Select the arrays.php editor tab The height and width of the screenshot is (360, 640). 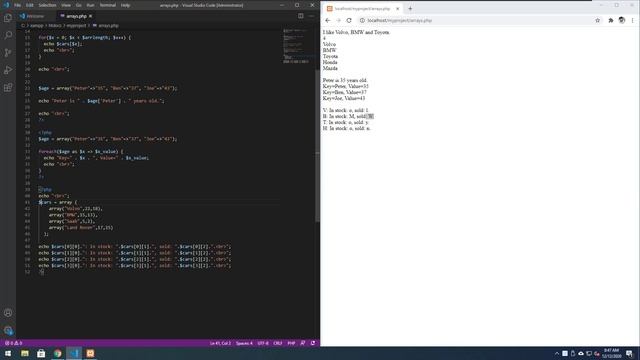(x=76, y=16)
